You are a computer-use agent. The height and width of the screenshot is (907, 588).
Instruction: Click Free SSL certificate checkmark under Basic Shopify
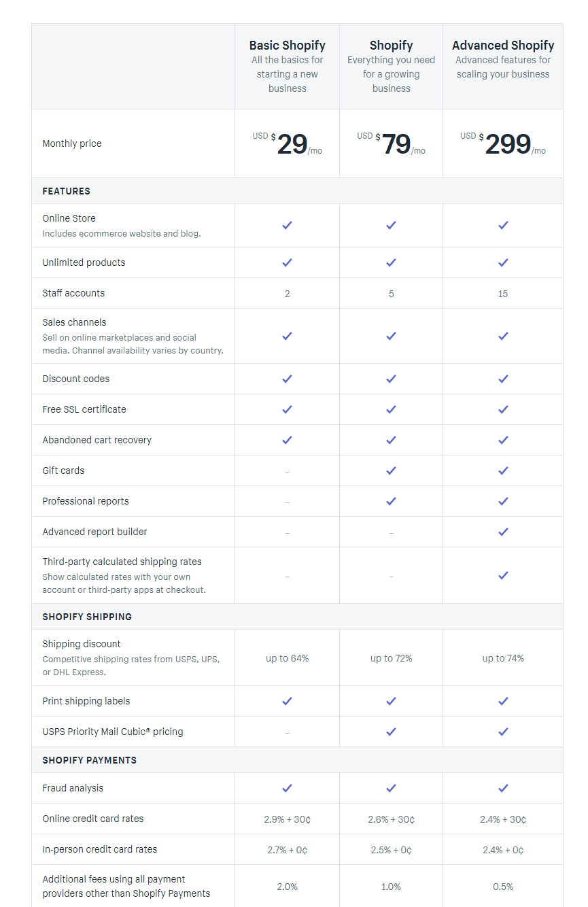[x=287, y=409]
